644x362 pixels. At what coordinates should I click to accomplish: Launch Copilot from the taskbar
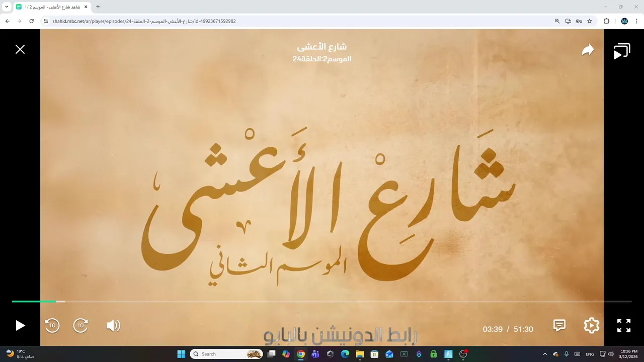pyautogui.click(x=286, y=354)
